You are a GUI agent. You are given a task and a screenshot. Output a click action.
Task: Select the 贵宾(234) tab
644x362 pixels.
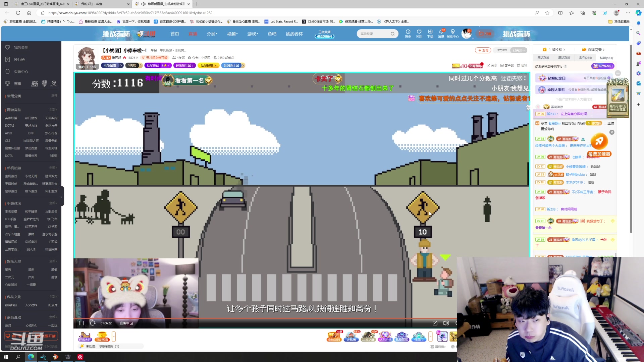coord(585,58)
